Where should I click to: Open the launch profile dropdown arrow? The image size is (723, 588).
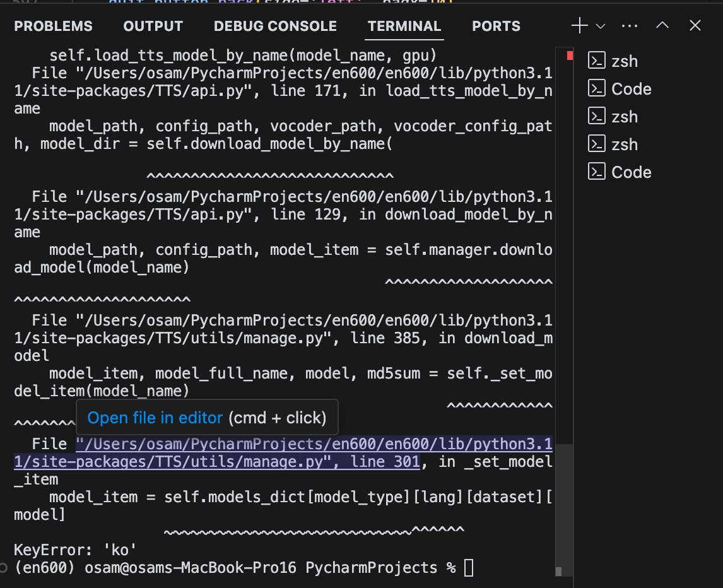click(x=601, y=26)
